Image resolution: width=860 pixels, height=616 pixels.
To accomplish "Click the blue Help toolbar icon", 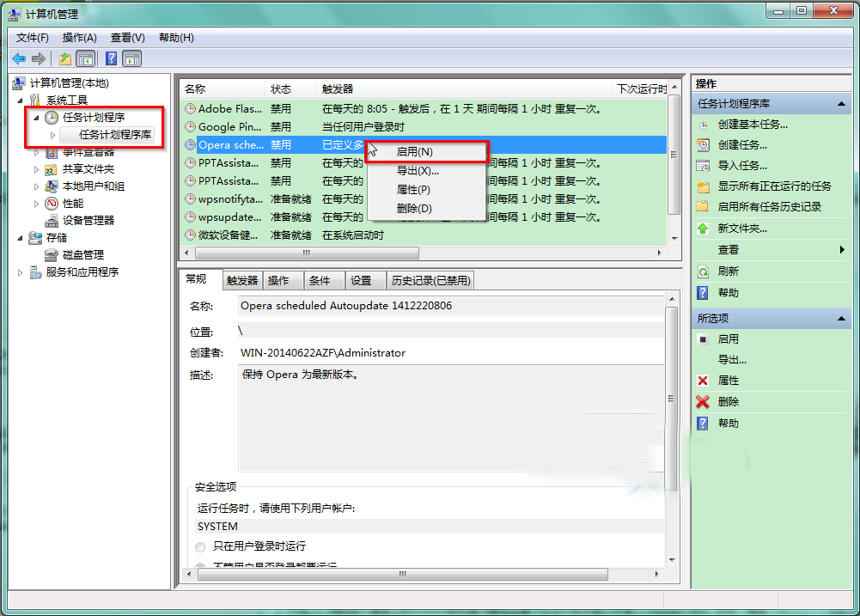I will pos(111,58).
